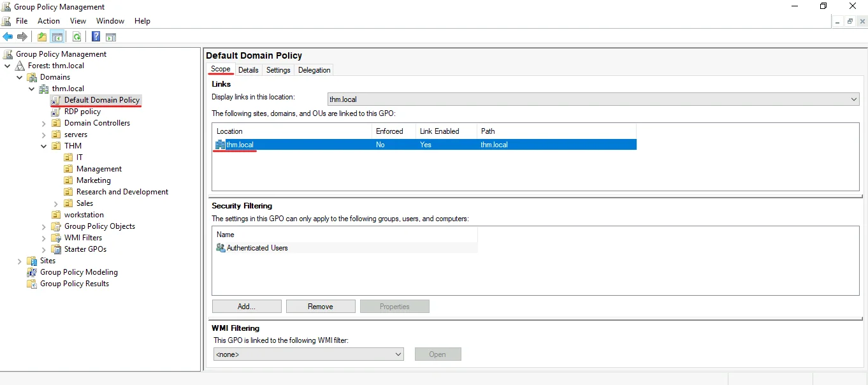This screenshot has height=385, width=868.
Task: Select Research and Development in tree
Action: click(122, 192)
